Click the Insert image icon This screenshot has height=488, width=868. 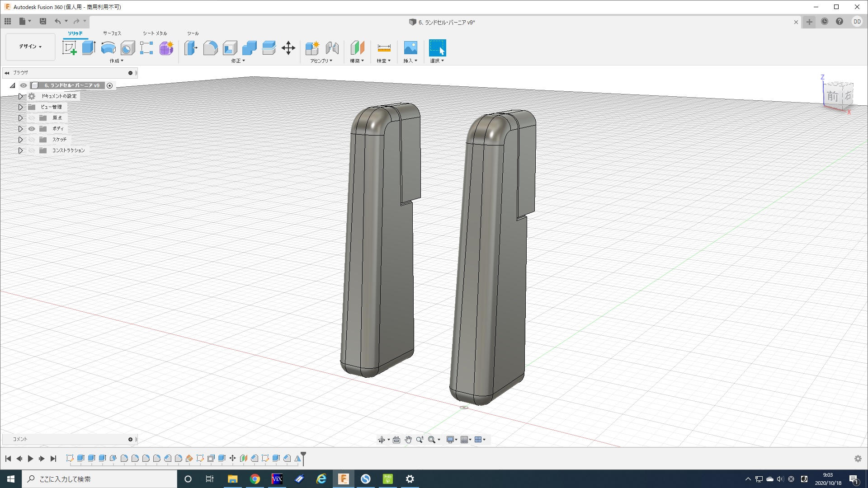click(x=410, y=47)
